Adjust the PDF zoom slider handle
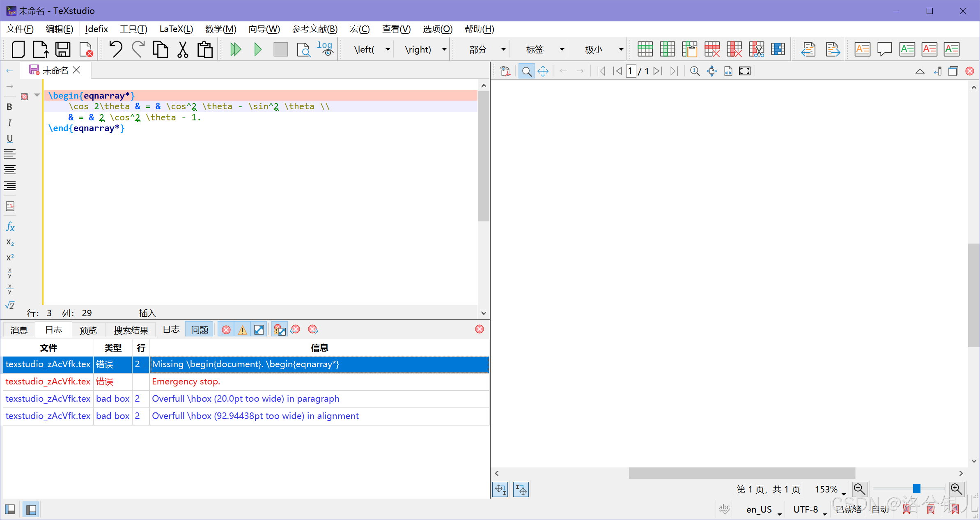The height and width of the screenshot is (520, 980). [x=916, y=489]
